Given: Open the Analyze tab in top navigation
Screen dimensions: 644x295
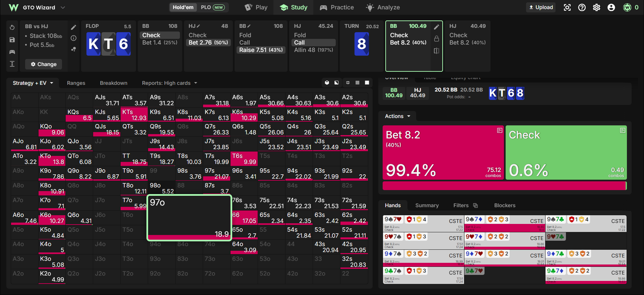Looking at the screenshot, I should click(x=383, y=7).
